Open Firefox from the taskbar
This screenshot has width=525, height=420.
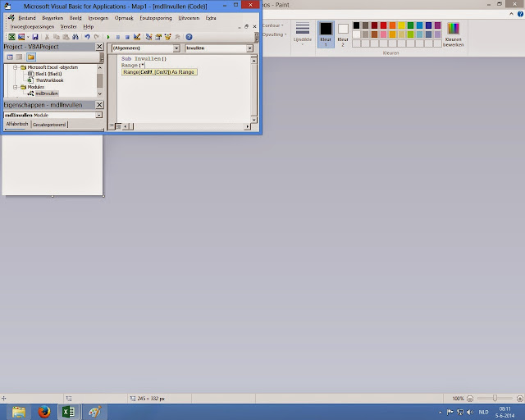click(43, 412)
